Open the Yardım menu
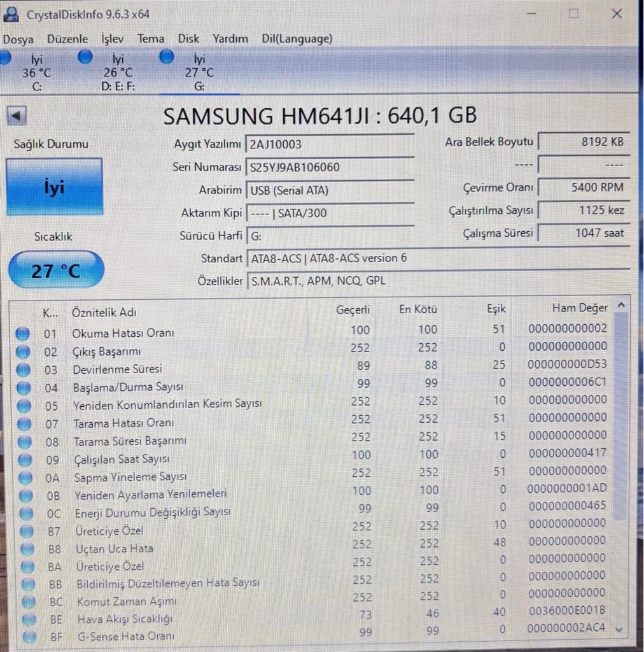This screenshot has width=644, height=652. click(x=230, y=39)
